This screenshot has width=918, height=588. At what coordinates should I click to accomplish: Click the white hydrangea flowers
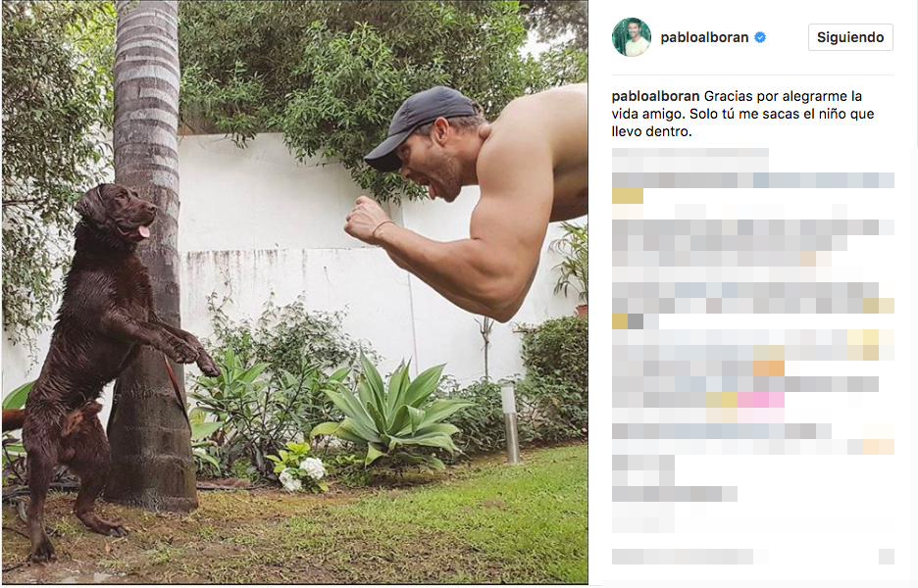click(303, 471)
